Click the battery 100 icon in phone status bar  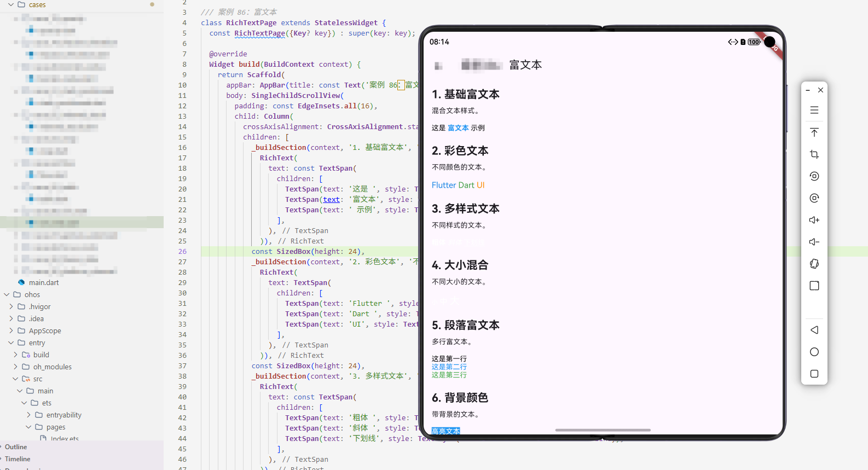click(754, 42)
